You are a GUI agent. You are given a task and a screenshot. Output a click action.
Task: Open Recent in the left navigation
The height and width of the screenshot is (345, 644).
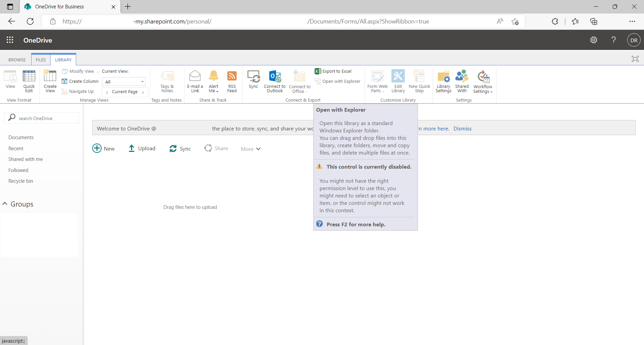pos(16,149)
